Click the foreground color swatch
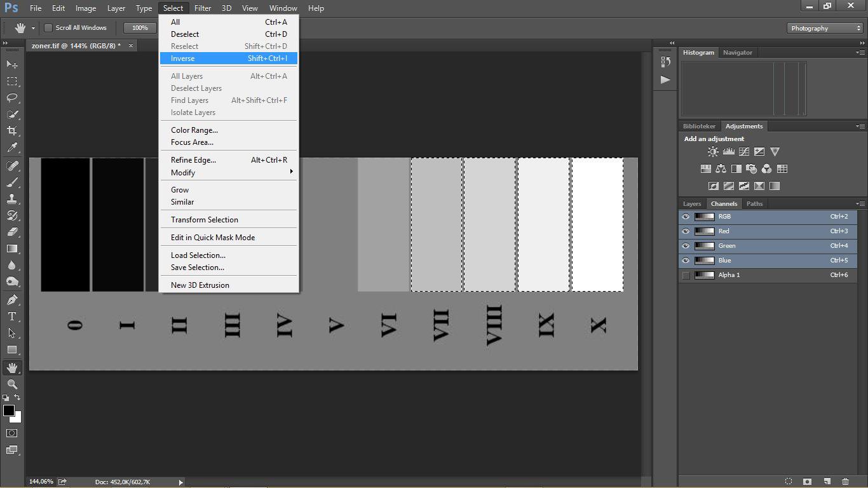The width and height of the screenshot is (868, 488). point(9,410)
